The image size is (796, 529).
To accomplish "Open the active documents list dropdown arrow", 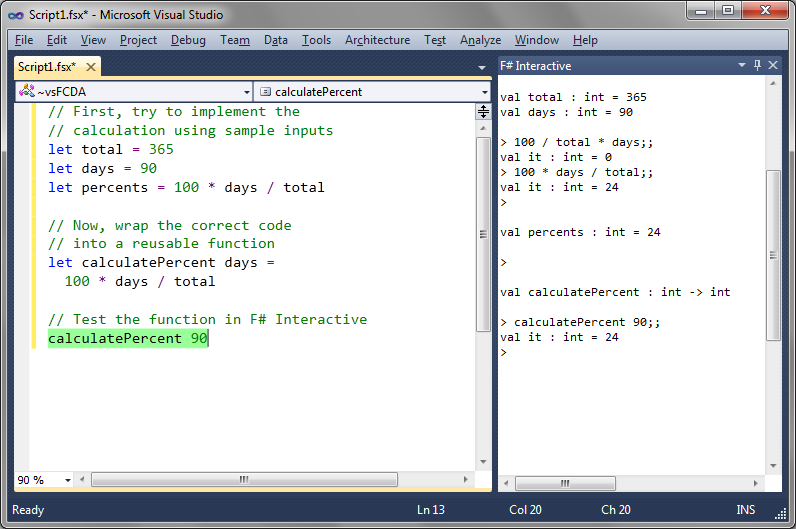I will pyautogui.click(x=482, y=68).
